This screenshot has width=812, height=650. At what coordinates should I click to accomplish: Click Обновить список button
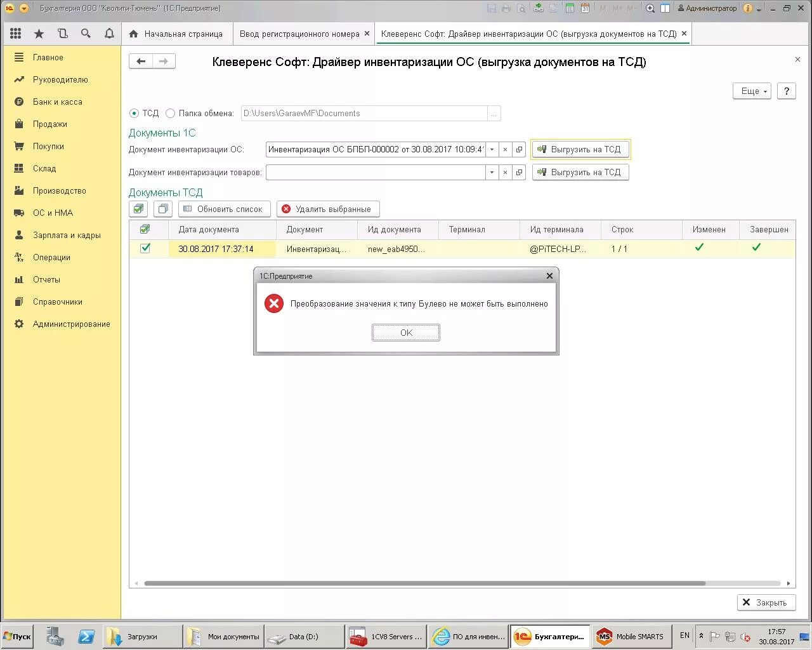click(225, 209)
